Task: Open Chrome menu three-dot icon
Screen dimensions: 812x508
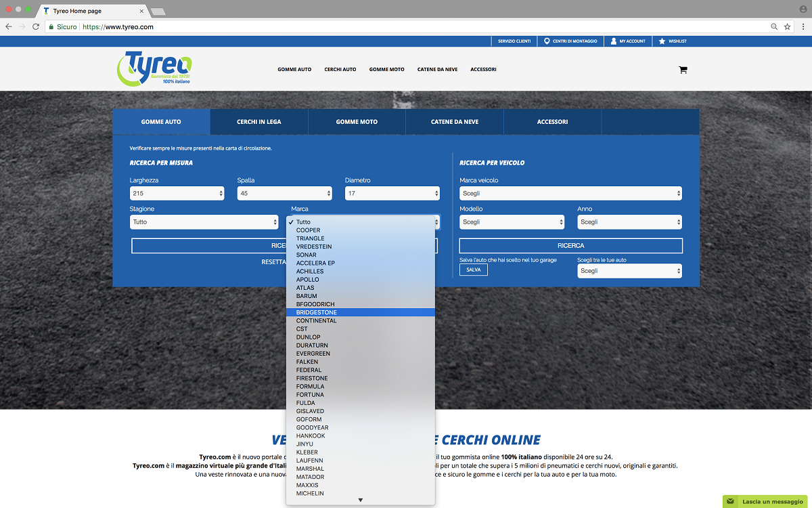Action: point(803,26)
